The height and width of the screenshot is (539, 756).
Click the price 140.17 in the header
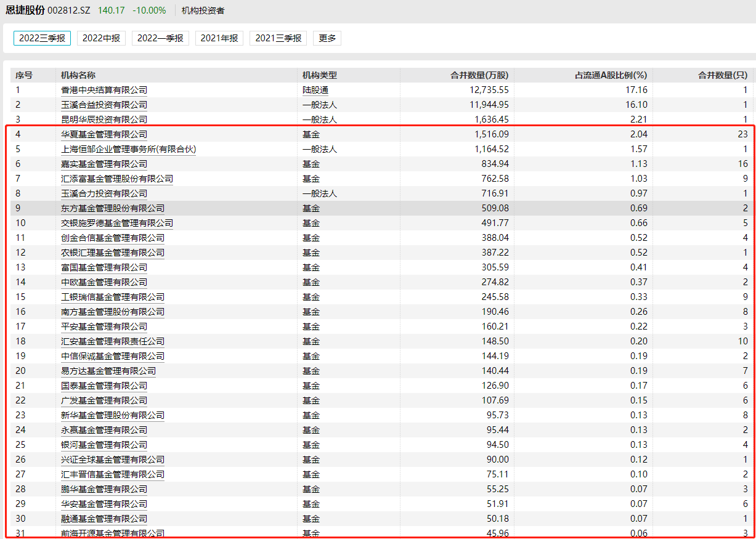click(111, 10)
